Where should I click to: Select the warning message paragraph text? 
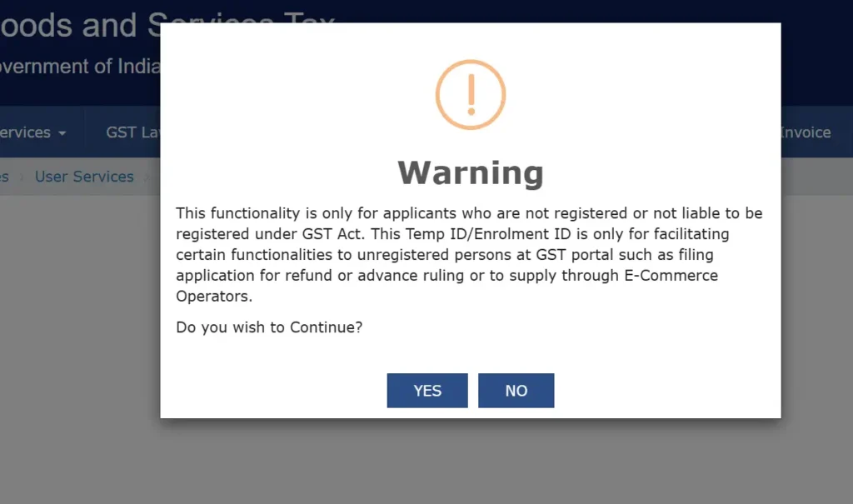469,254
